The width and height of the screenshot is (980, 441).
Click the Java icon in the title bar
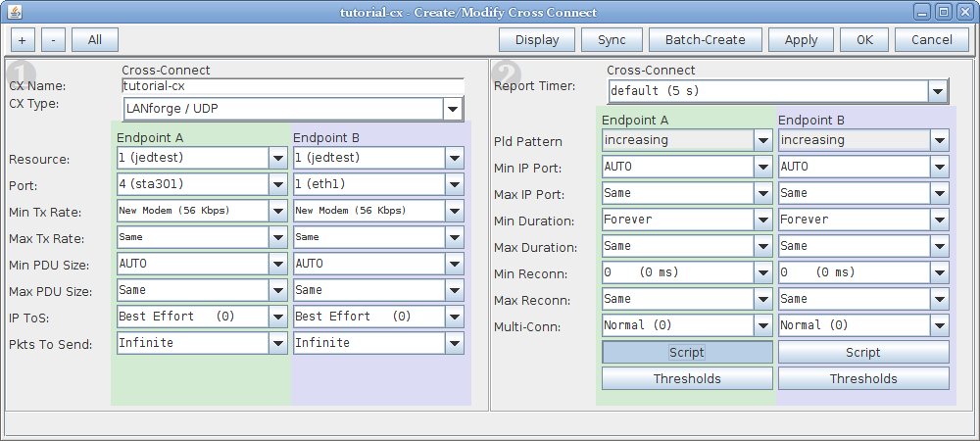[x=14, y=12]
